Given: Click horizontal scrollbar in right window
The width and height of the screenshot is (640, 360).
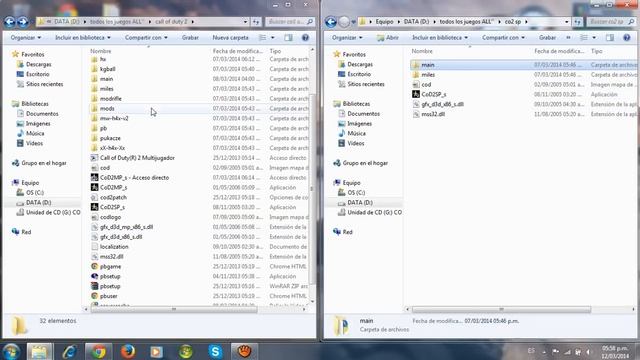Looking at the screenshot, I should click(501, 309).
